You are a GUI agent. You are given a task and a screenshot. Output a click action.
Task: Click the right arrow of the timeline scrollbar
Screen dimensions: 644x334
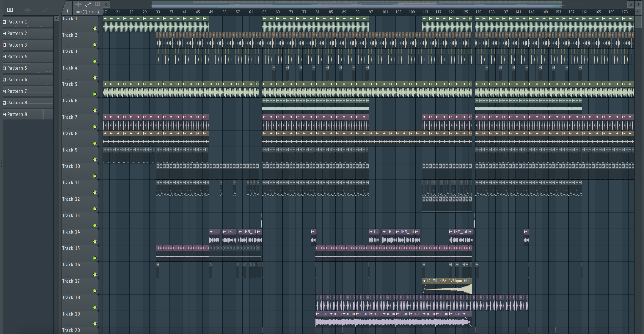tap(631, 4)
